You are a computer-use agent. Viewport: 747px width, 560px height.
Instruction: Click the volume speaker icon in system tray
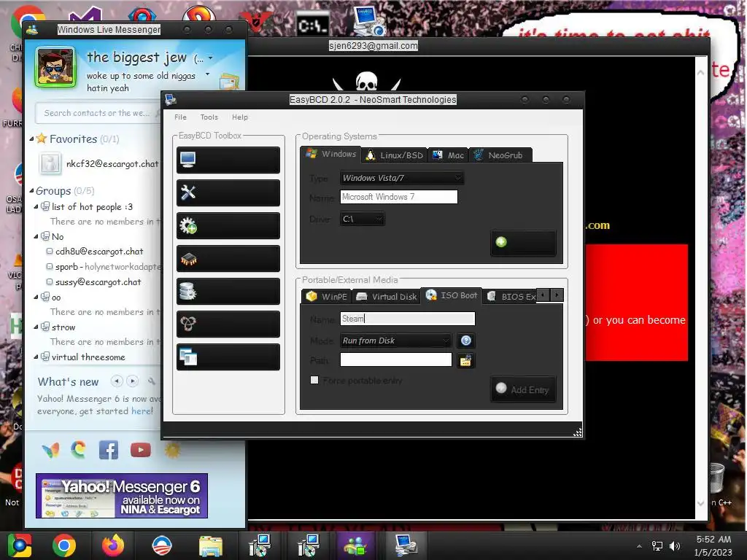(x=675, y=546)
